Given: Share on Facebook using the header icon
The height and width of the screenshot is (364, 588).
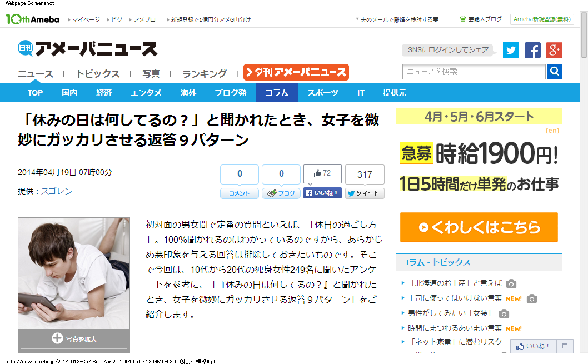Looking at the screenshot, I should pos(532,50).
